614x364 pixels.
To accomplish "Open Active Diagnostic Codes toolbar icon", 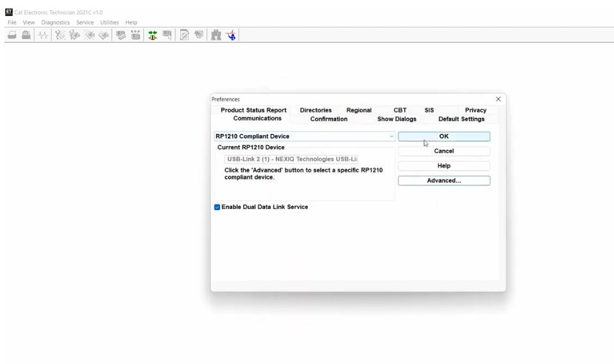I will click(60, 35).
